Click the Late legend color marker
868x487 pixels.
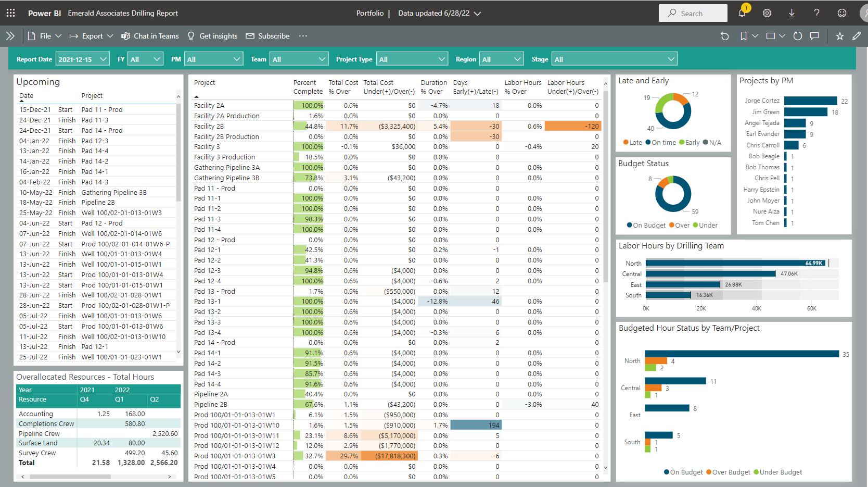(x=626, y=142)
